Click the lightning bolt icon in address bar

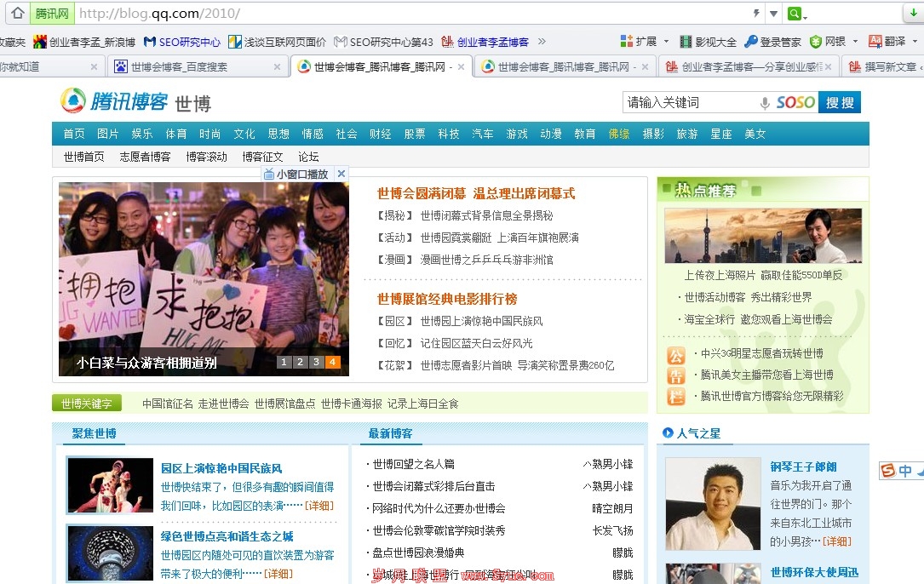pyautogui.click(x=756, y=13)
